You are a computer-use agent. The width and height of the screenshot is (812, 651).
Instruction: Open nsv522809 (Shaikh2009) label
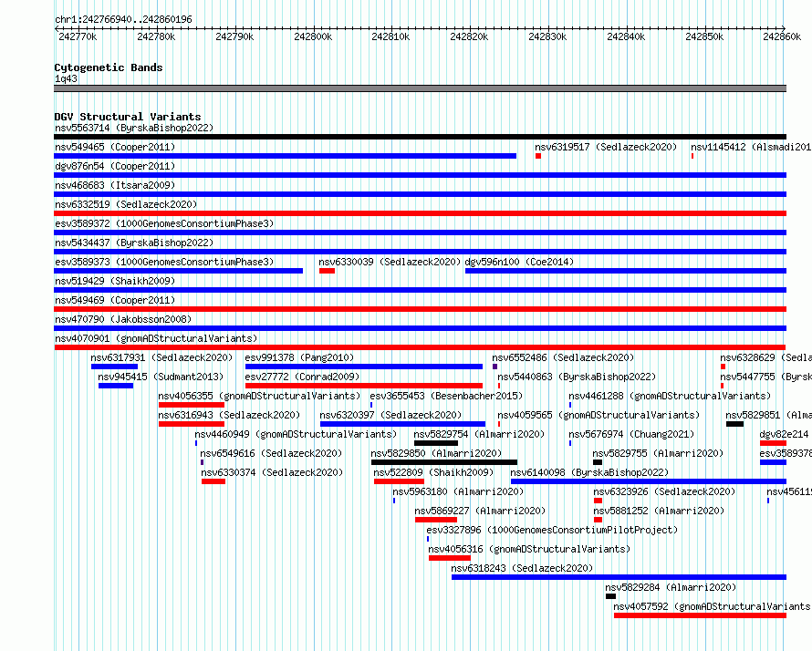coord(433,472)
